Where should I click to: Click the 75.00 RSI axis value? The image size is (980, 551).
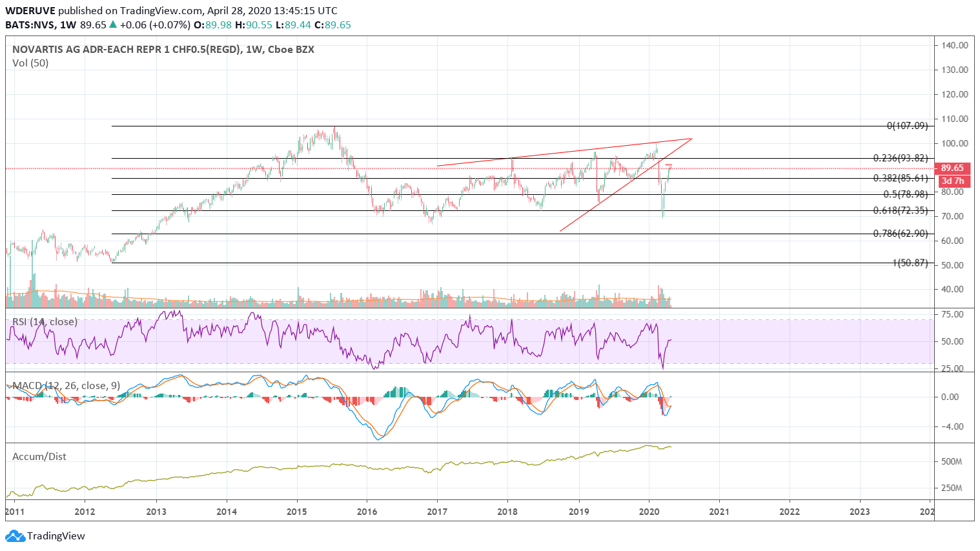point(952,314)
